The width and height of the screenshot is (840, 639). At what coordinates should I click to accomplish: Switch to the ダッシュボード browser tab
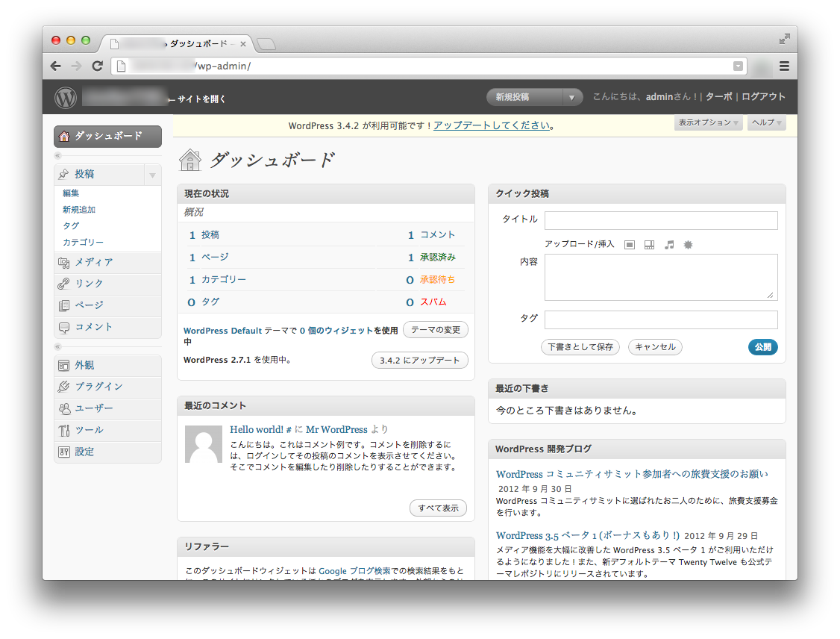click(177, 43)
